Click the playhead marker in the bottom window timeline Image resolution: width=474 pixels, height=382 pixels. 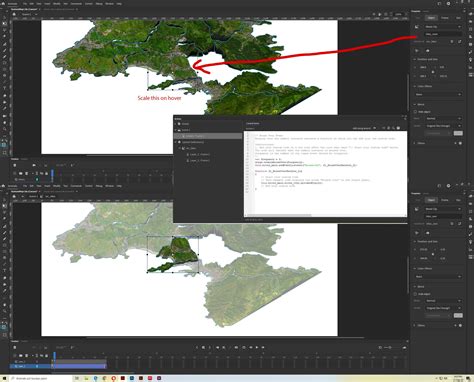coord(54,355)
